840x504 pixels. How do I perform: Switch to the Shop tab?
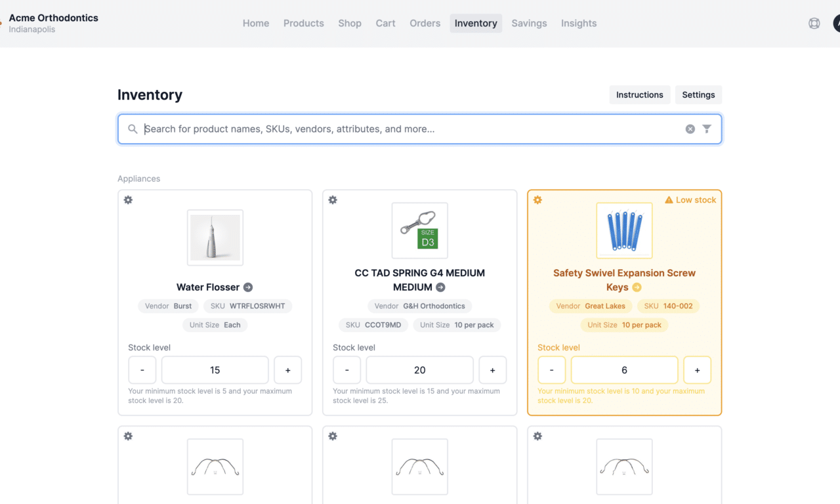click(x=350, y=24)
